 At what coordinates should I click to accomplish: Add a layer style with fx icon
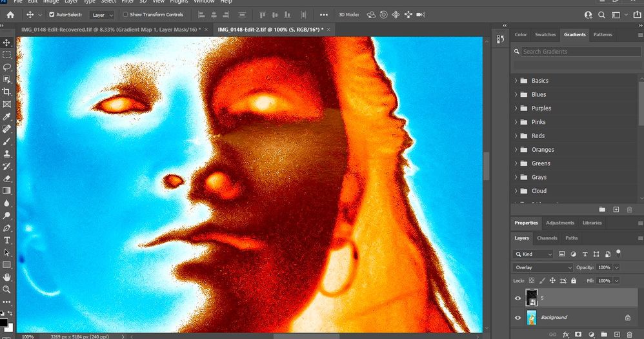click(x=565, y=335)
